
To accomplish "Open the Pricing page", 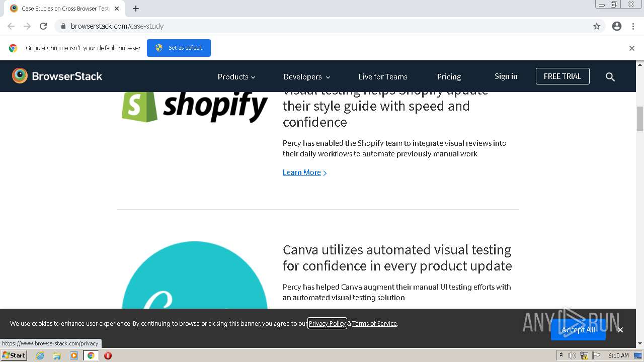I will click(x=449, y=77).
